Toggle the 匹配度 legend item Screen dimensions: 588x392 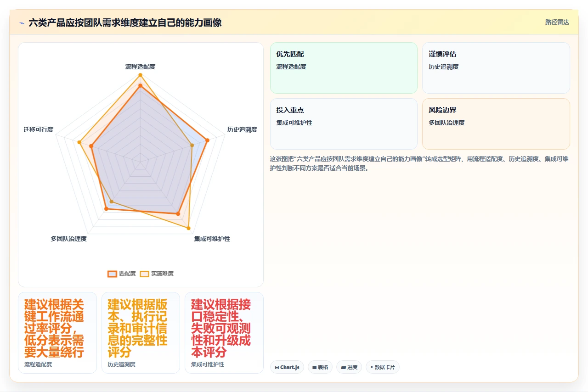click(x=122, y=274)
